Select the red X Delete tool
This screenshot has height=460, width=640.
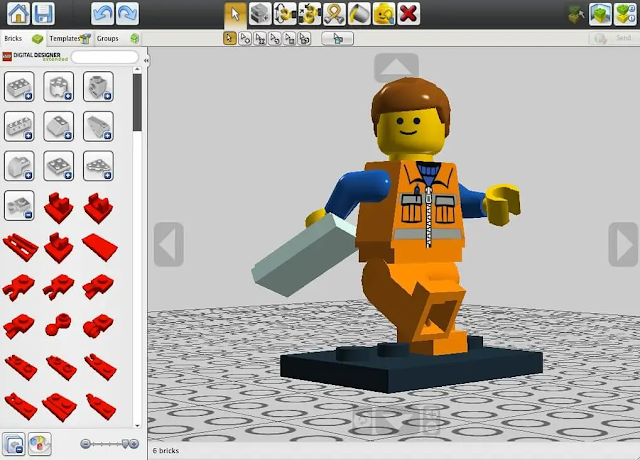[x=409, y=14]
